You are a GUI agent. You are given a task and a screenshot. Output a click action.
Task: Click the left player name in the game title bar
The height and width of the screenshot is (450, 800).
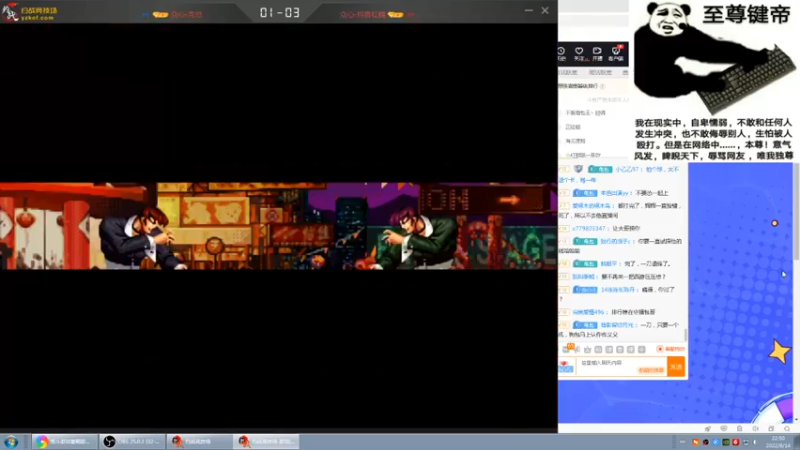tap(186, 15)
